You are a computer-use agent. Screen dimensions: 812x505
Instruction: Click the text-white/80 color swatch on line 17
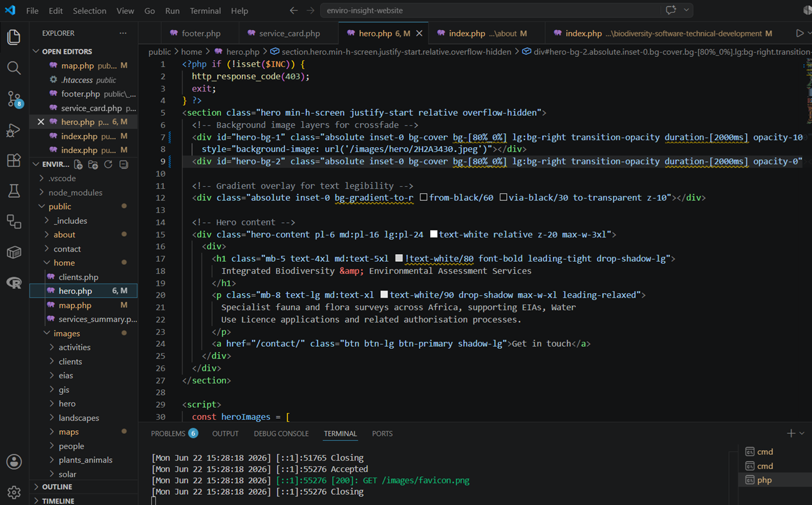399,259
